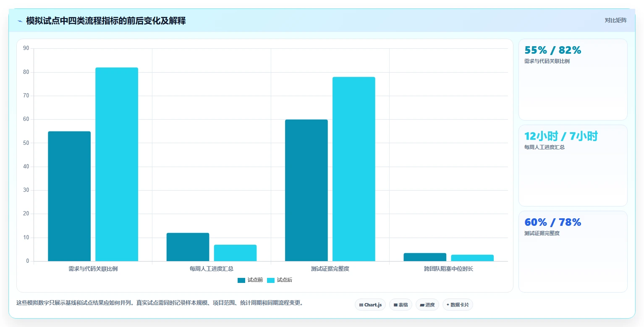Click the 55% / 82% card value

(x=553, y=50)
